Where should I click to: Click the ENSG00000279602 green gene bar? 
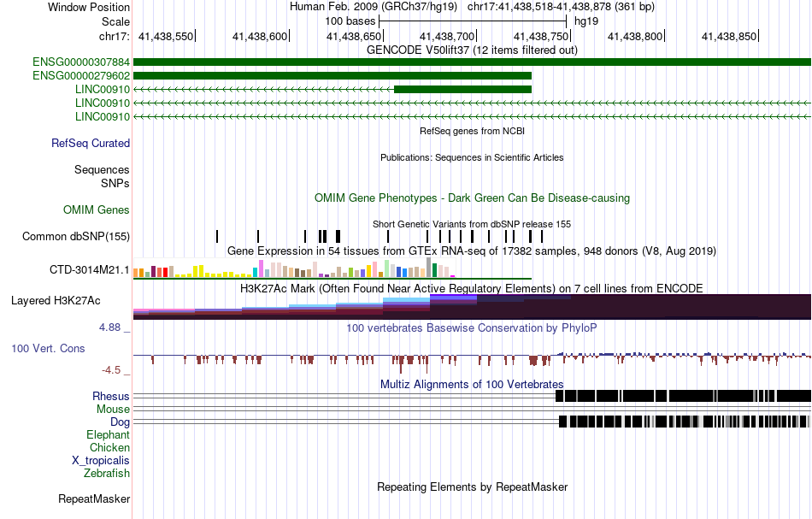coord(332,75)
